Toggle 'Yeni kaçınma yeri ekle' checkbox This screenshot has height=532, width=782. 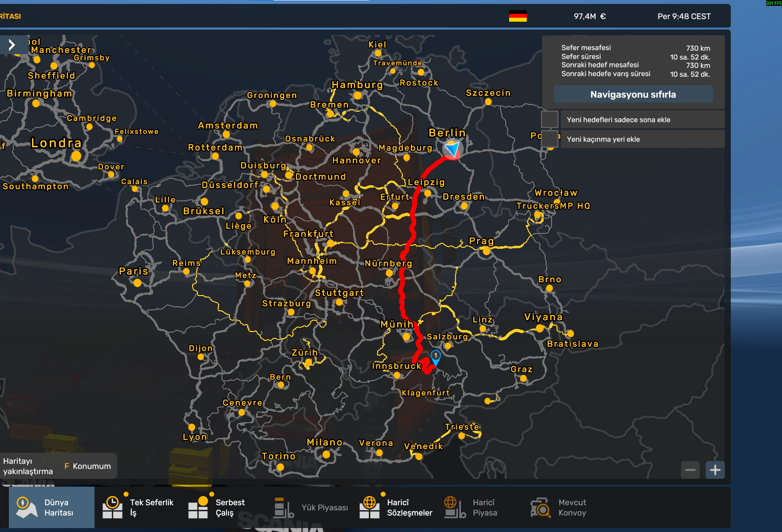pos(550,139)
